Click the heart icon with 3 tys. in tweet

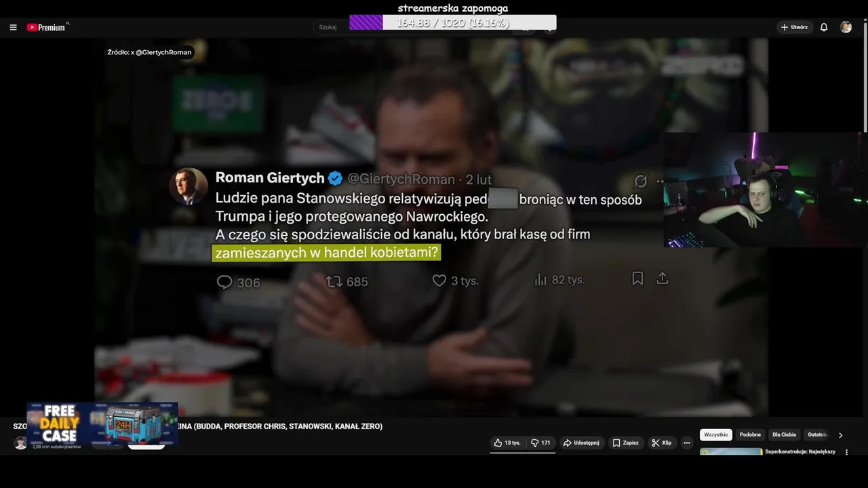(439, 280)
